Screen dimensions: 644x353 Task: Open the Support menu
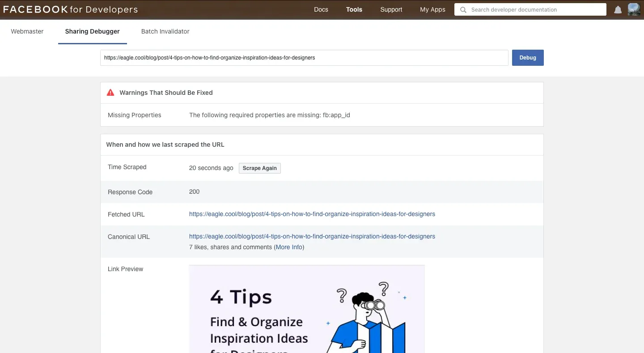pyautogui.click(x=391, y=9)
